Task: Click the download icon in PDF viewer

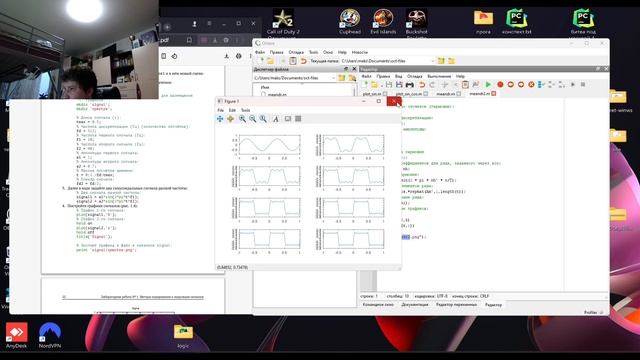Action: tap(227, 56)
